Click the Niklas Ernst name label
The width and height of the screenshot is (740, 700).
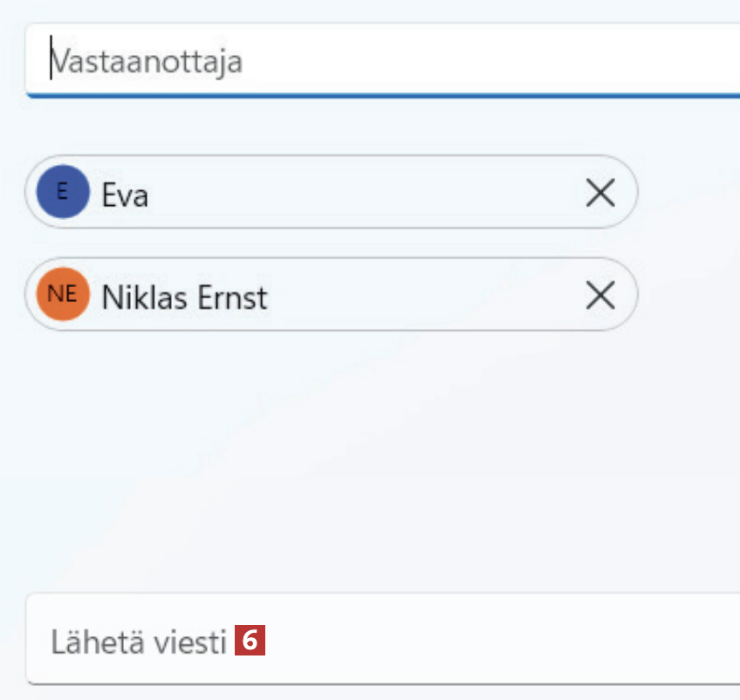coord(184,298)
